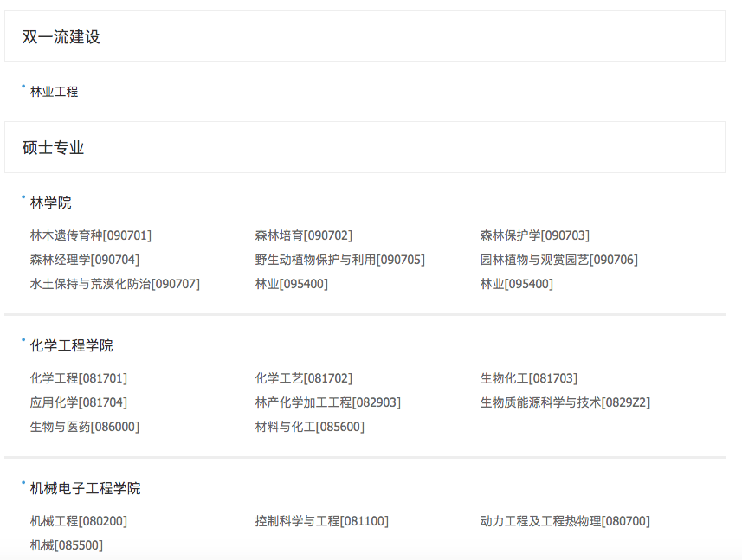Click the 双一流建设 section heading

(61, 37)
